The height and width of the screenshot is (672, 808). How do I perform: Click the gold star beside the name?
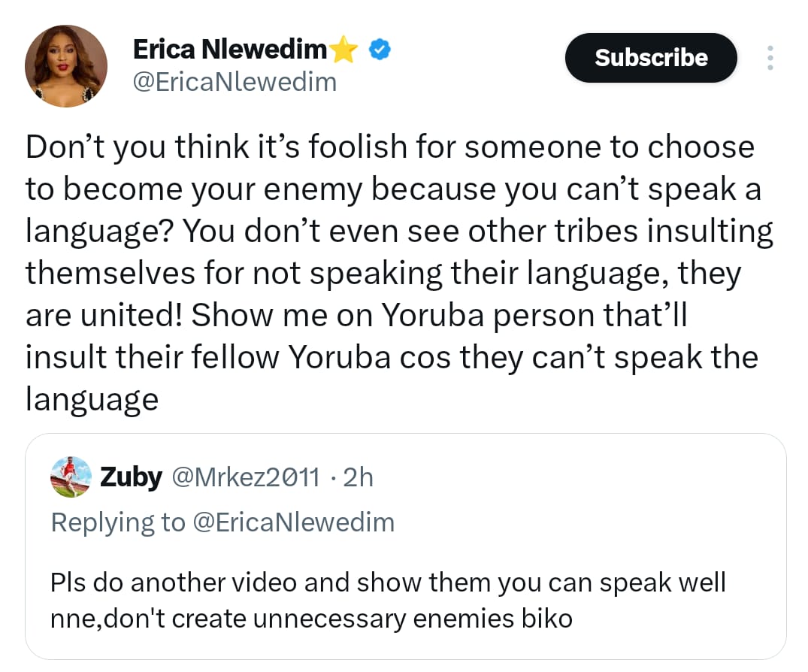tap(343, 50)
